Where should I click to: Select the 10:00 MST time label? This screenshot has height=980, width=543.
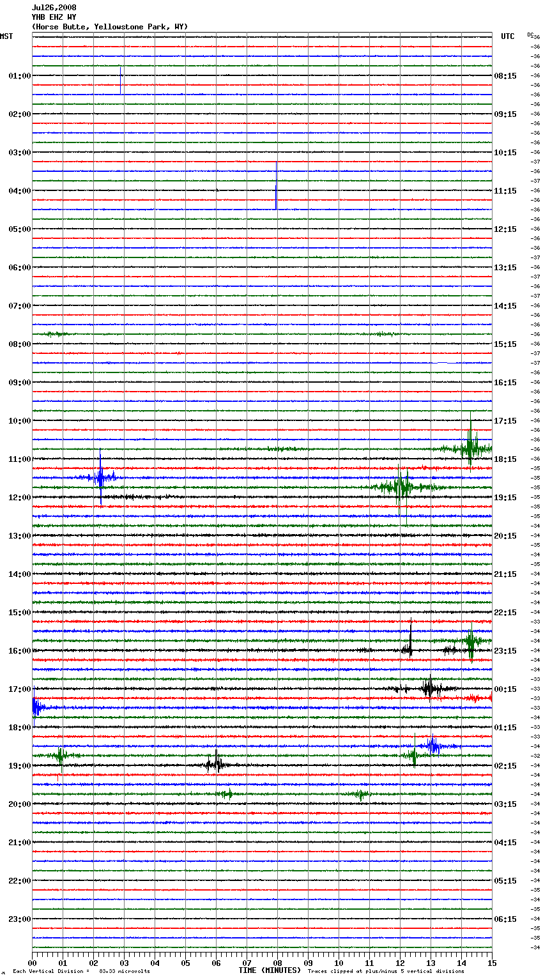coord(20,421)
